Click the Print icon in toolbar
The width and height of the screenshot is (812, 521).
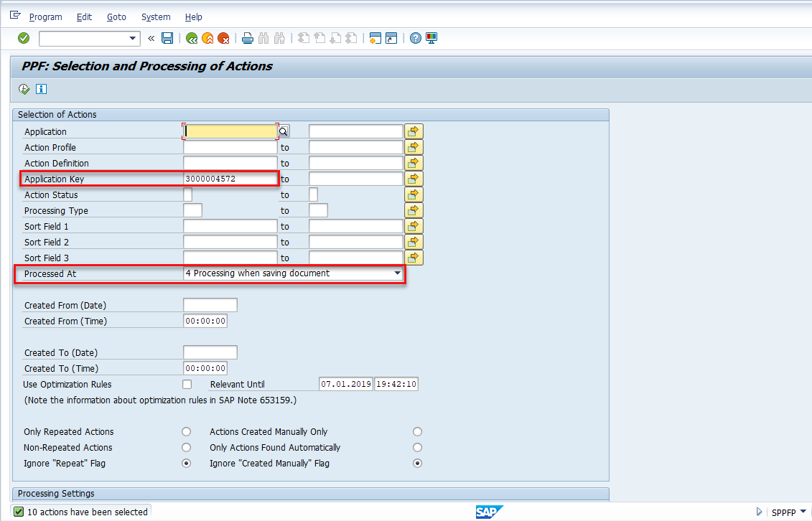point(248,38)
